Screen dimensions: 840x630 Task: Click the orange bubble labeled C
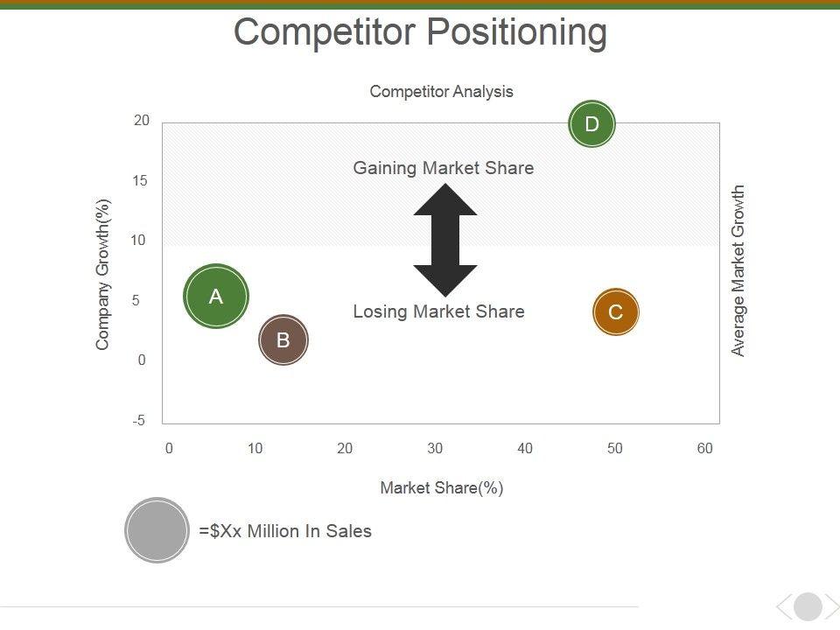[x=616, y=311]
